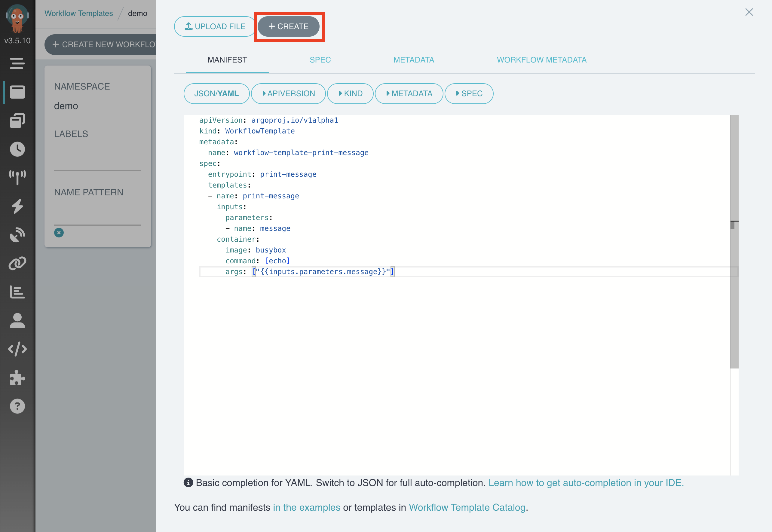The height and width of the screenshot is (532, 772).
Task: Open Plugins puzzle piece icon
Action: pos(17,378)
